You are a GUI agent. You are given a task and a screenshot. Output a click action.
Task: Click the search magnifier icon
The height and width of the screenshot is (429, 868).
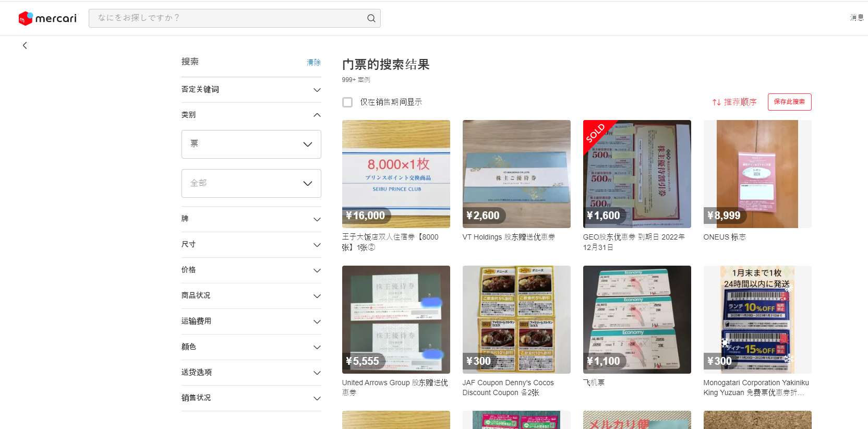click(371, 18)
